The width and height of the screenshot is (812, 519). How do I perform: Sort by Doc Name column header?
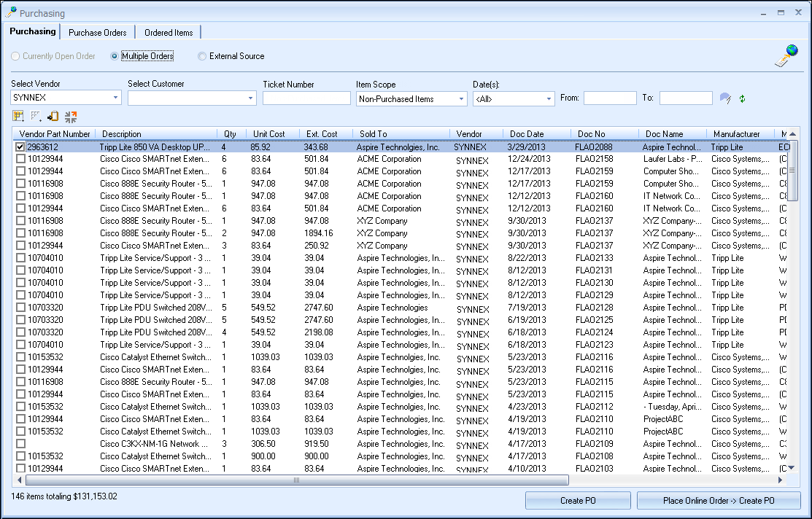pyautogui.click(x=672, y=133)
